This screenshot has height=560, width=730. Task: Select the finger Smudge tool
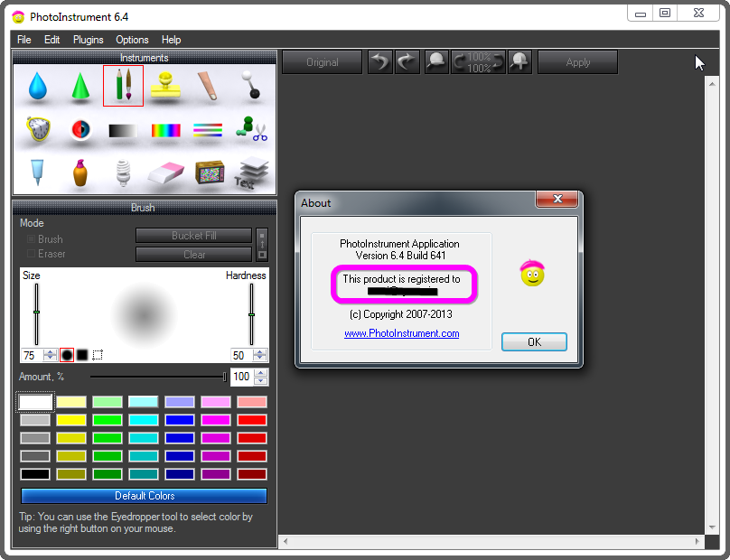(208, 86)
